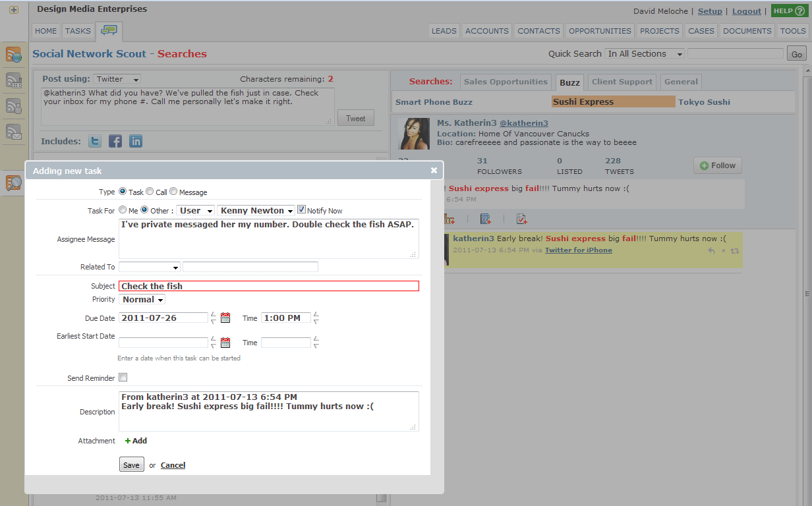Select the Task type radio button
Image resolution: width=812 pixels, height=506 pixels.
tap(123, 192)
